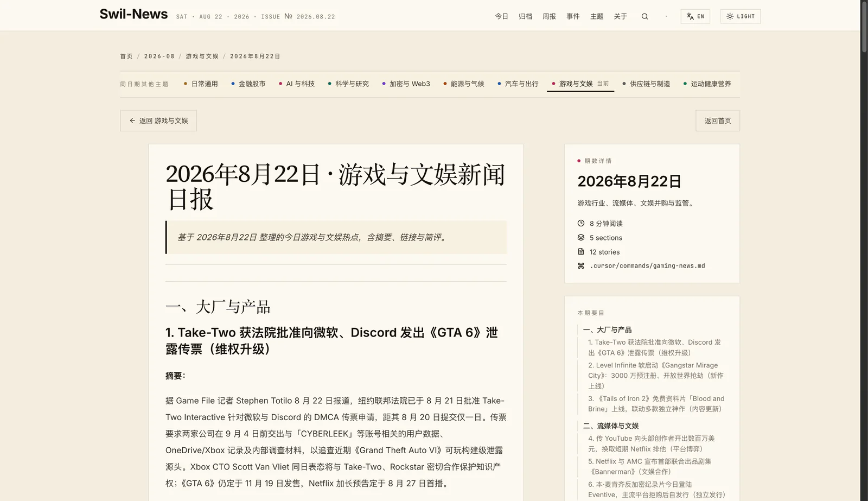Click the Swil-News site logo
This screenshot has height=501, width=868.
click(133, 14)
